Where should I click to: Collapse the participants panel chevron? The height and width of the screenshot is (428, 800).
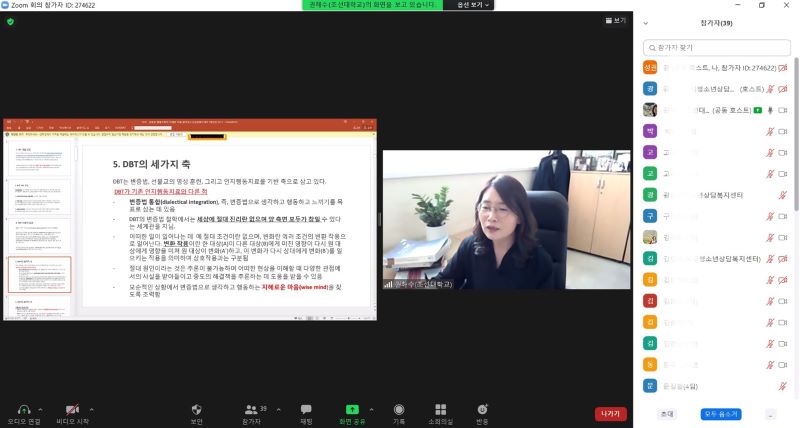(645, 21)
